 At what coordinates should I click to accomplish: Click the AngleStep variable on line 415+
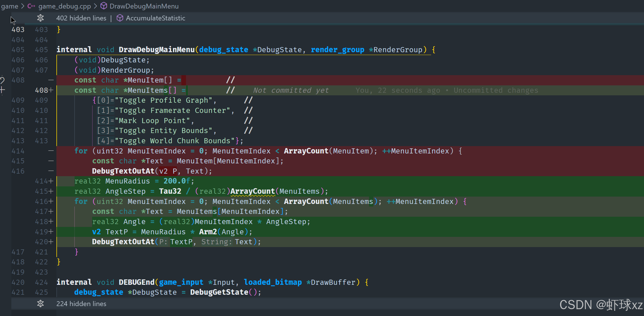click(125, 191)
